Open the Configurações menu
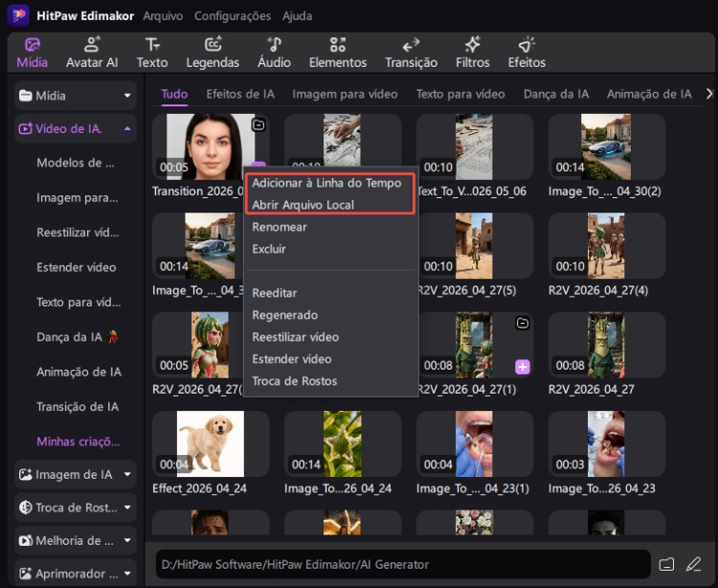Image resolution: width=718 pixels, height=588 pixels. (233, 16)
